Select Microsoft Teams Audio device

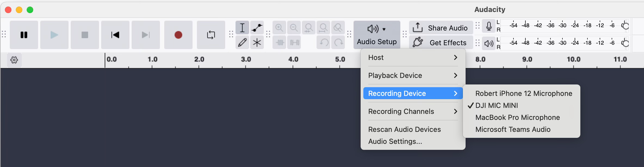pyautogui.click(x=521, y=129)
